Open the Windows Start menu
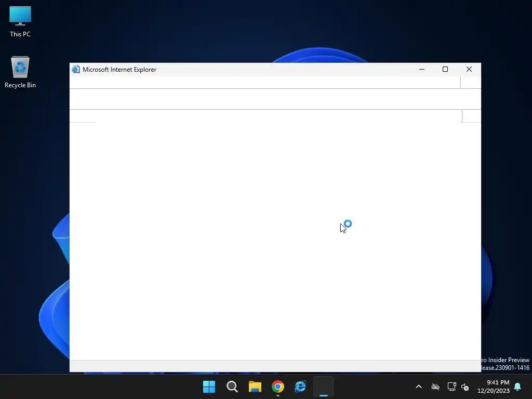The height and width of the screenshot is (399, 532). [x=209, y=387]
